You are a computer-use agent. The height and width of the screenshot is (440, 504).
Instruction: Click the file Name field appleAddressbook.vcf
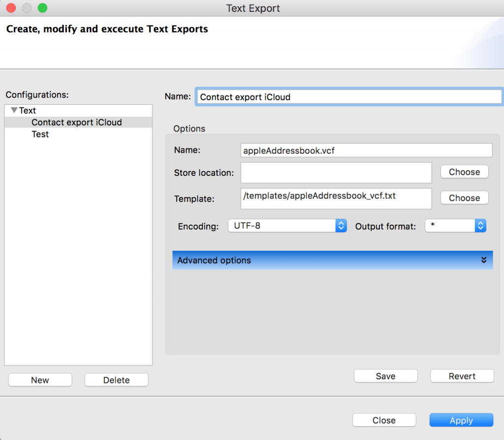pyautogui.click(x=366, y=150)
